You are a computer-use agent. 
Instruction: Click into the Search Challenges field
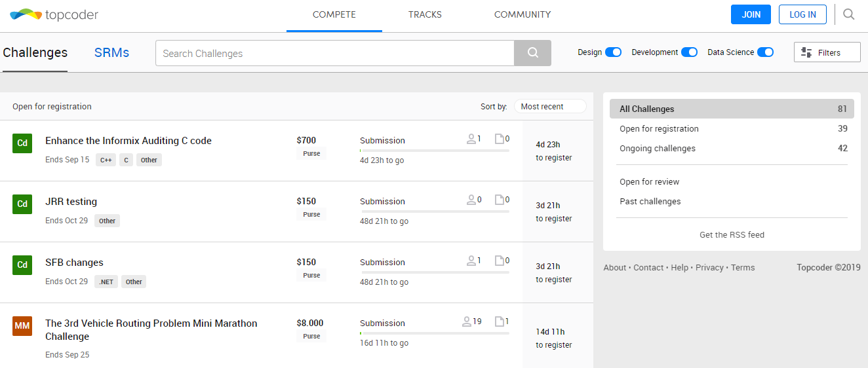coord(334,54)
